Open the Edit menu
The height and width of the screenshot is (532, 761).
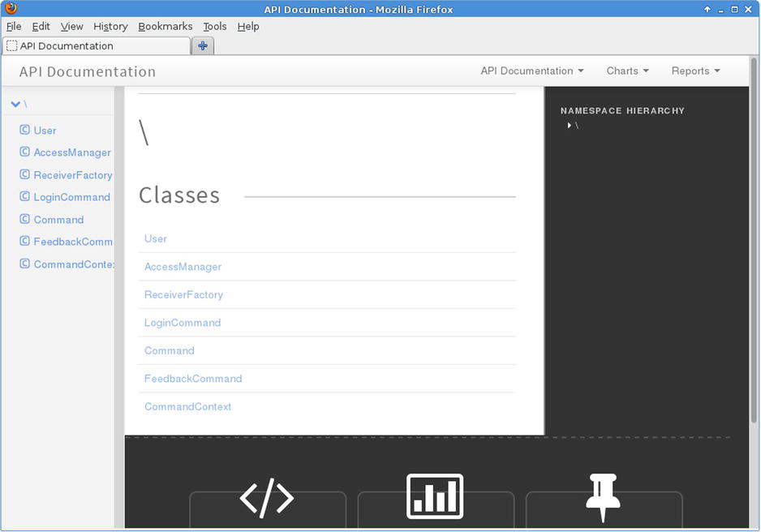click(41, 26)
